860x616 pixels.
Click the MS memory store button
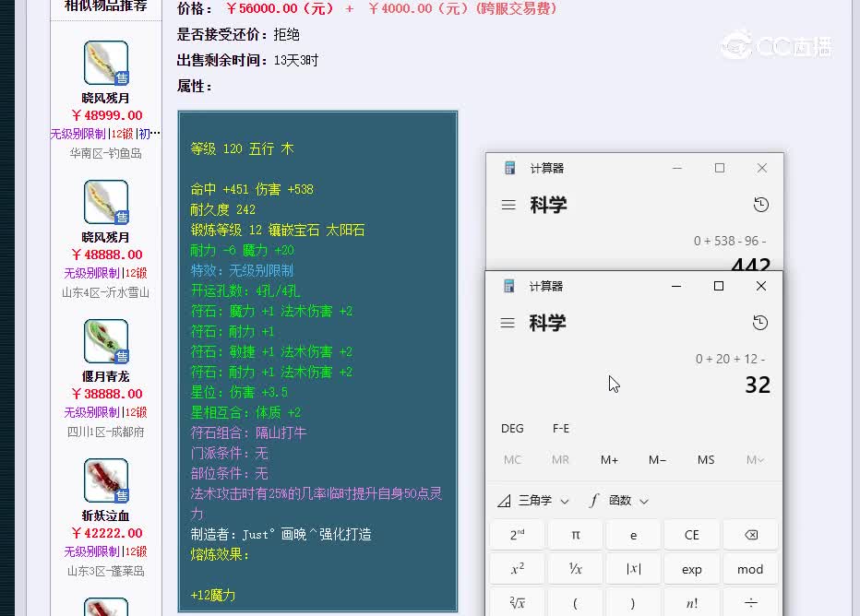click(x=706, y=460)
